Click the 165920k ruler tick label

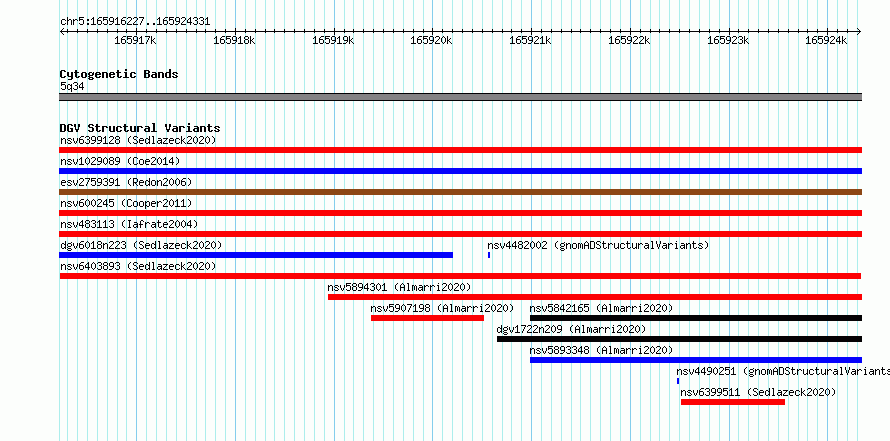431,40
